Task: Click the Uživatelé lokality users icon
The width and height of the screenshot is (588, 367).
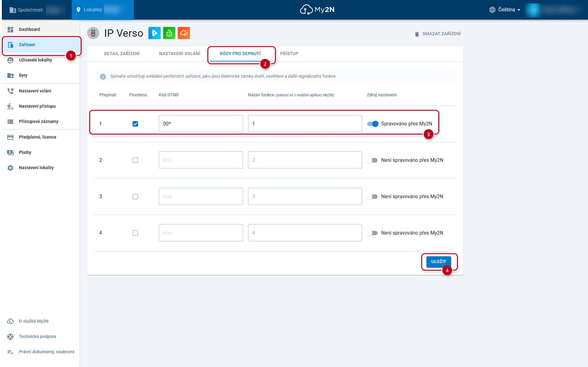Action: [x=10, y=60]
